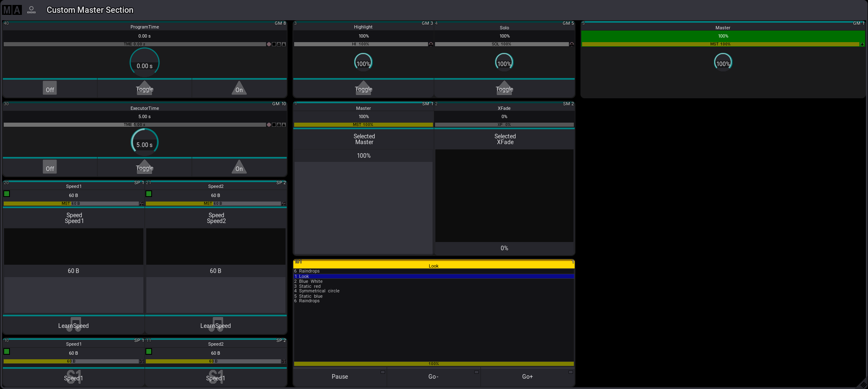Toggle the ExecutorTime master
Image resolution: width=868 pixels, height=389 pixels.
pos(145,167)
